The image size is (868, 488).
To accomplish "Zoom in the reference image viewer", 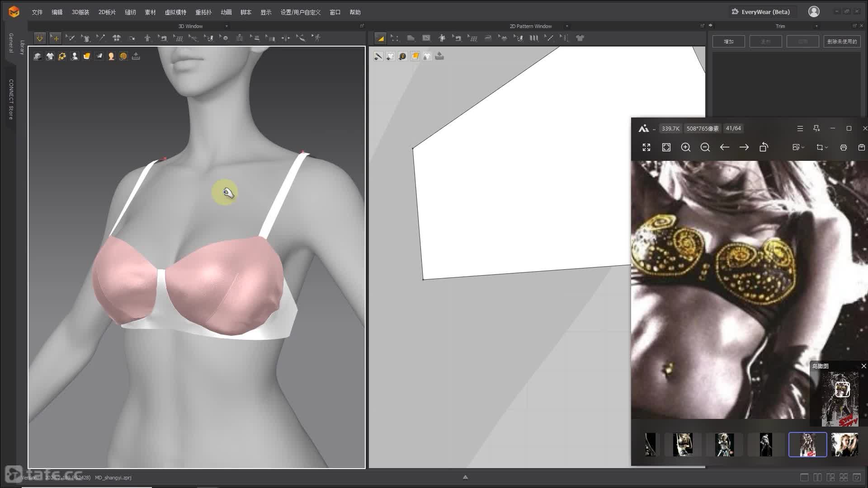I will coord(685,147).
